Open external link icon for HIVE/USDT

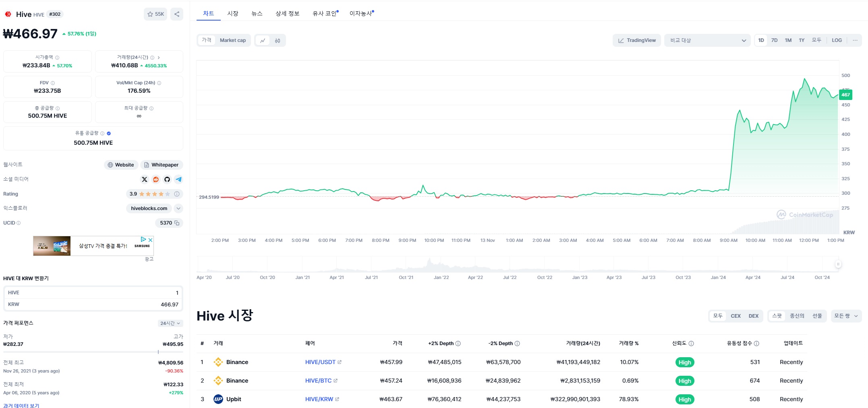(x=340, y=362)
